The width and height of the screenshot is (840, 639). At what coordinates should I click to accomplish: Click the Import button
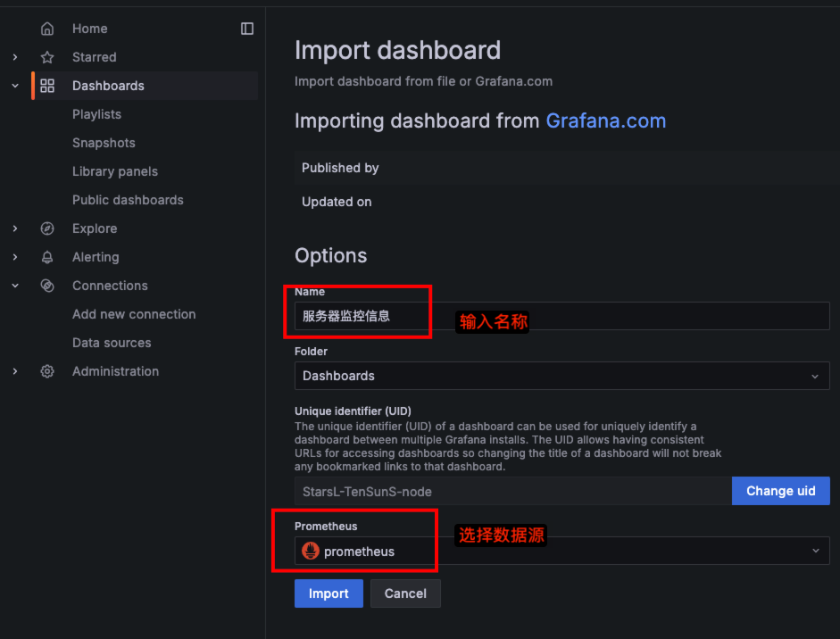[x=329, y=593]
